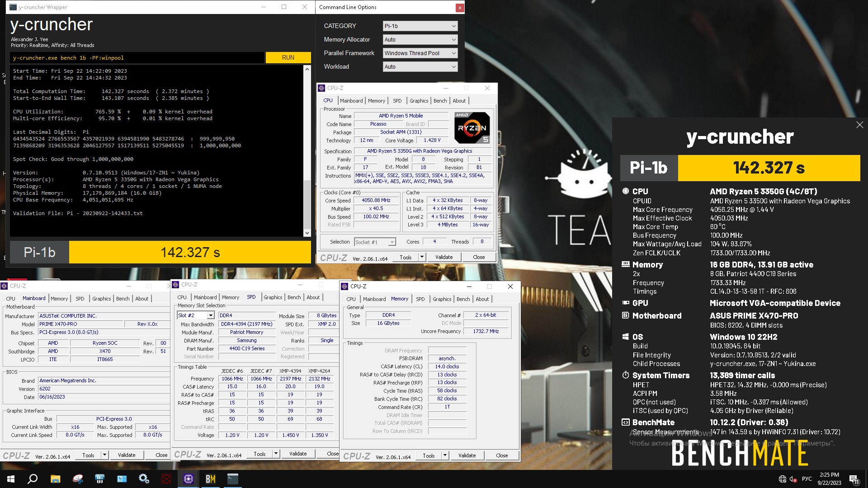Switch to Bench tab in top CPU-Z window
The width and height of the screenshot is (868, 488).
pos(440,101)
